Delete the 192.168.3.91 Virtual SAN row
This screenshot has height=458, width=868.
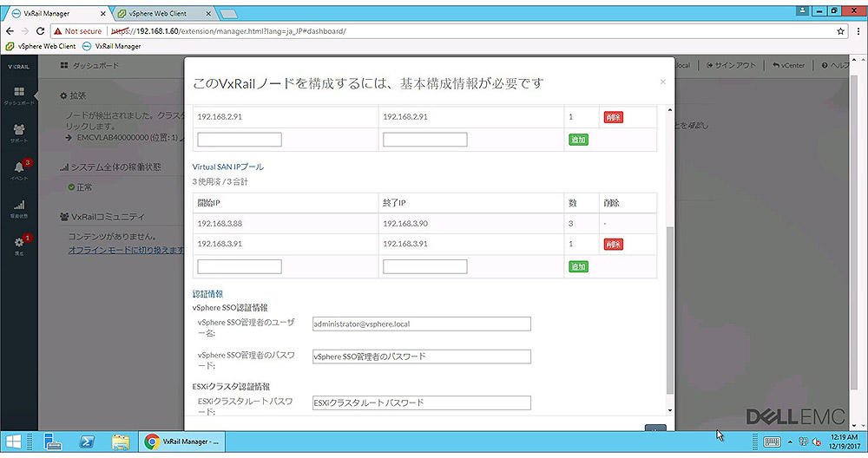pos(613,245)
